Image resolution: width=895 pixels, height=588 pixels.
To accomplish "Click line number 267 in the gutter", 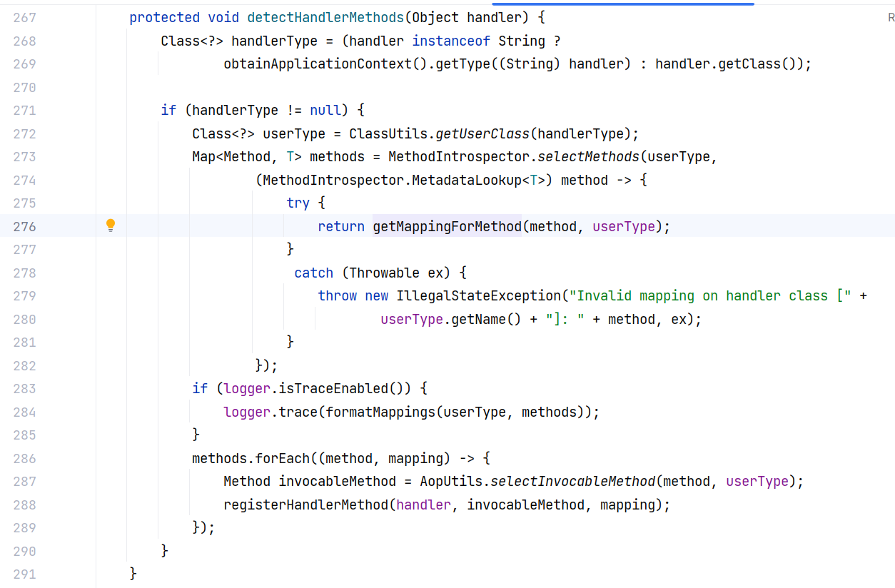I will pos(24,18).
